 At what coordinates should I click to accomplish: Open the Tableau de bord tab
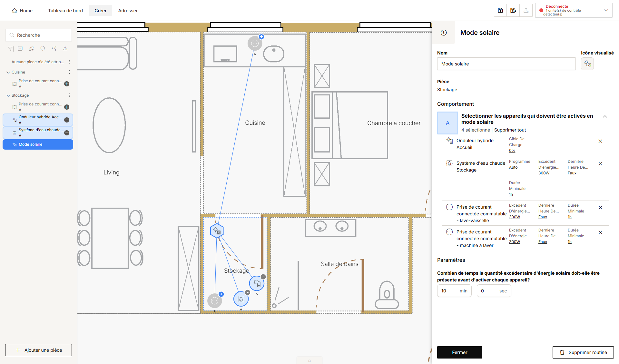tap(65, 11)
